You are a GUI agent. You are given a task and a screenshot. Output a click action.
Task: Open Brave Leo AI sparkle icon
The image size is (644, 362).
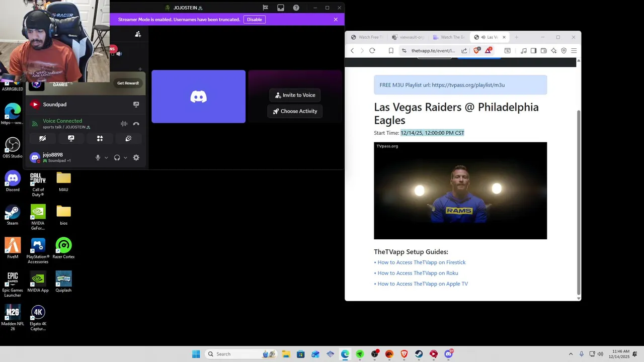tap(553, 51)
